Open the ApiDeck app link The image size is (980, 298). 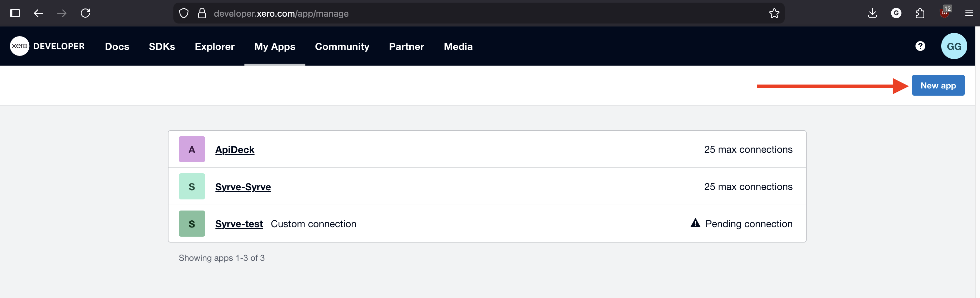235,150
